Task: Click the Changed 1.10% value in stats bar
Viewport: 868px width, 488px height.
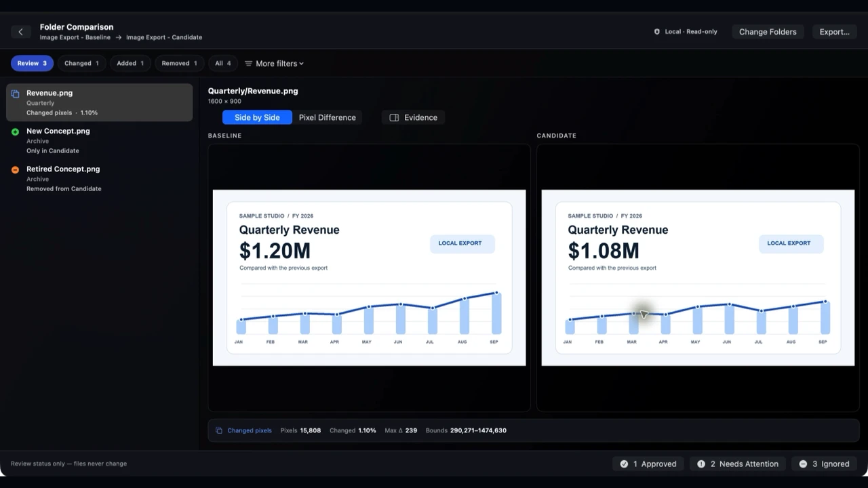Action: tap(353, 430)
